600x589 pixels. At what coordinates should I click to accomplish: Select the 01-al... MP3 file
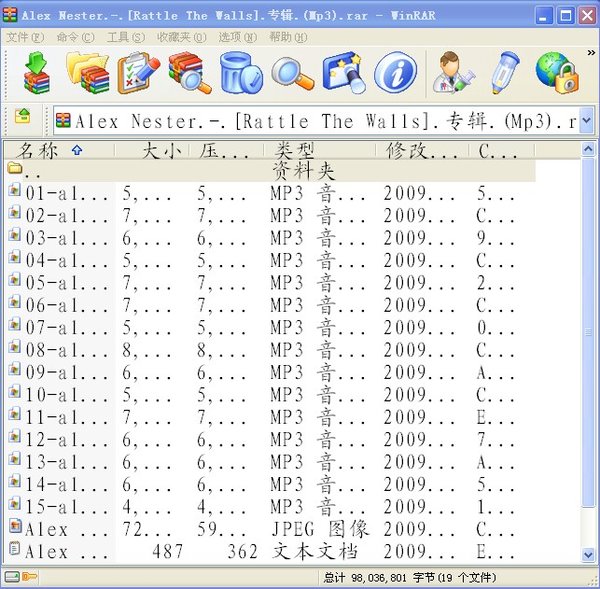(270, 193)
